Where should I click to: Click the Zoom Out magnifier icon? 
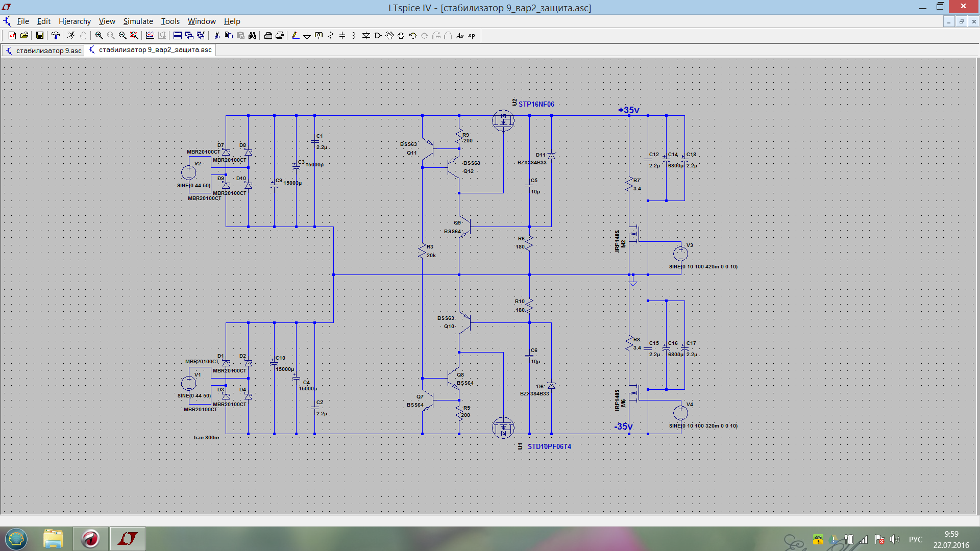pyautogui.click(x=122, y=36)
